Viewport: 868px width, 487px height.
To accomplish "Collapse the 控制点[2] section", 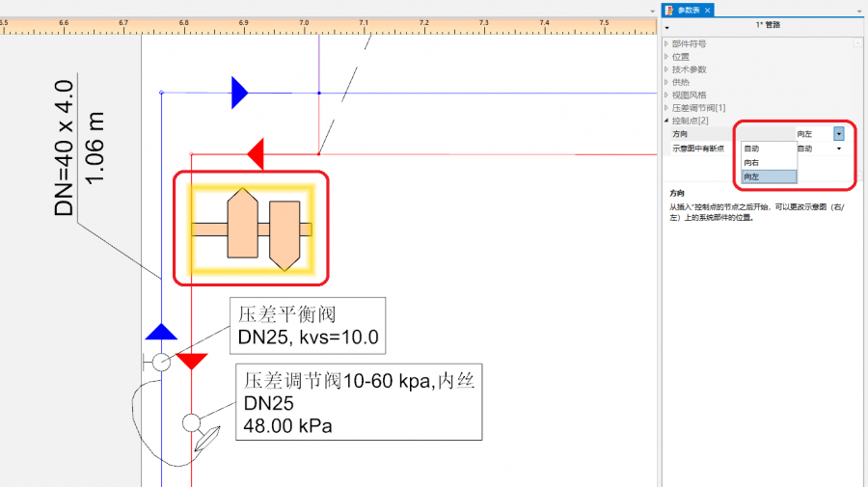I will [666, 121].
